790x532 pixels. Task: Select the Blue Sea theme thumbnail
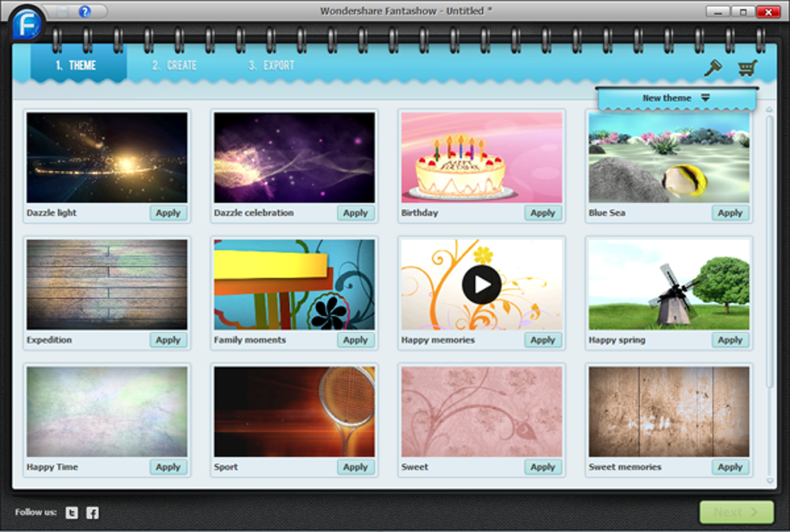click(668, 158)
